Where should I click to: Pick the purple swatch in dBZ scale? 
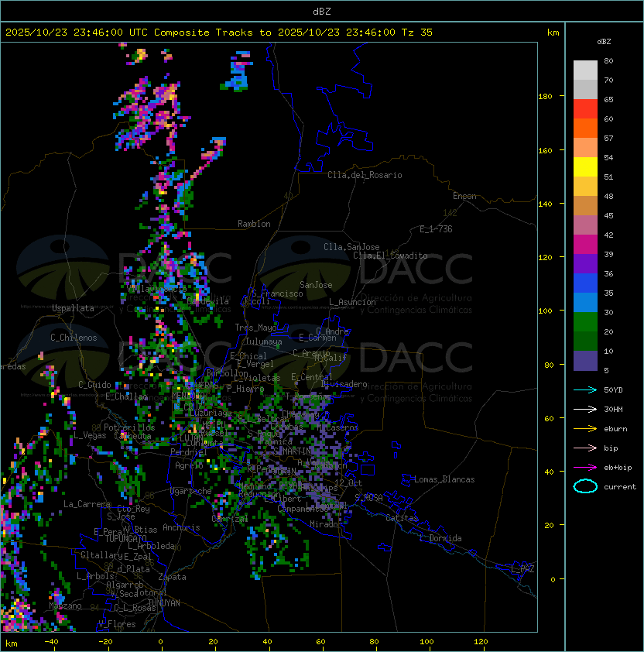pyautogui.click(x=585, y=263)
